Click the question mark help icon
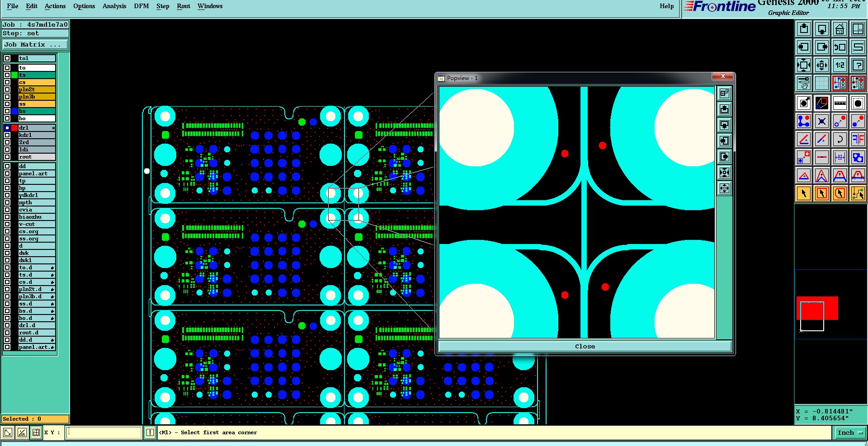Viewport: 868px width, 446px height. click(x=858, y=65)
